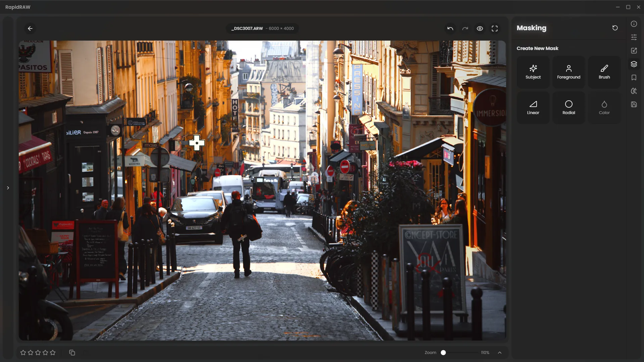This screenshot has width=644, height=362.
Task: Undo the last edit
Action: [450, 29]
